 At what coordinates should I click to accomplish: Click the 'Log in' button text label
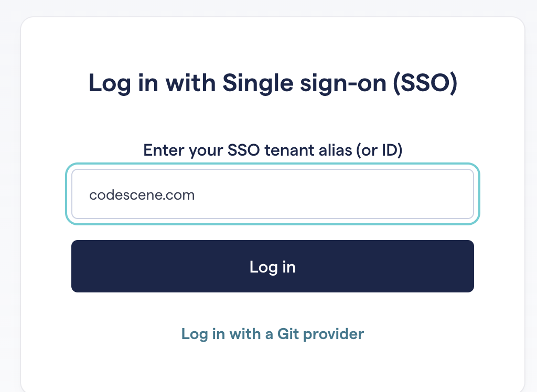tap(272, 267)
